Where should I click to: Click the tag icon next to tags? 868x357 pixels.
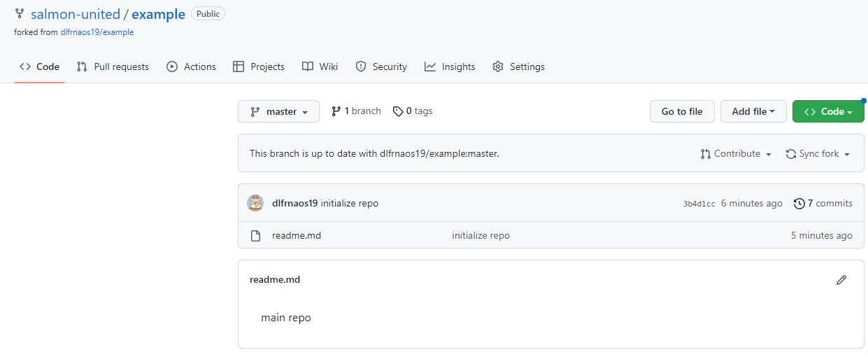click(398, 111)
